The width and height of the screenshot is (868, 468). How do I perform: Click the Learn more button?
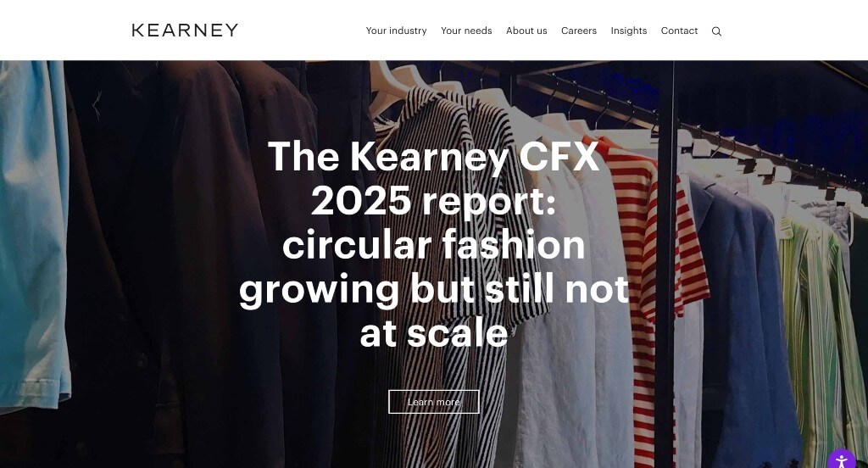click(434, 402)
